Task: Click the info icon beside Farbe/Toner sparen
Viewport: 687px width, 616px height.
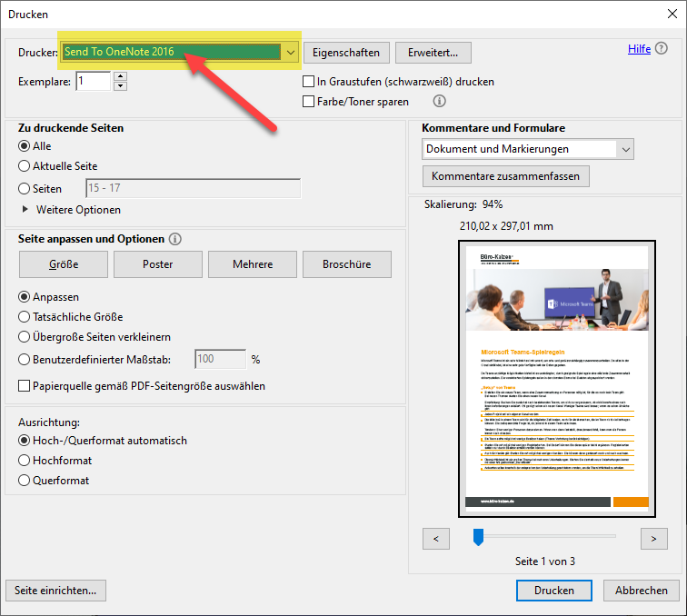Action: (x=440, y=101)
